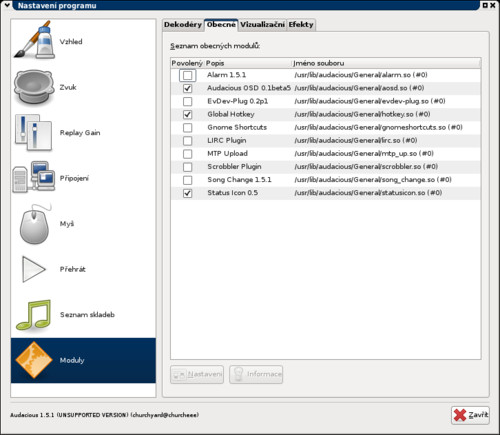Select the Seznam skladeb category label

point(87,315)
